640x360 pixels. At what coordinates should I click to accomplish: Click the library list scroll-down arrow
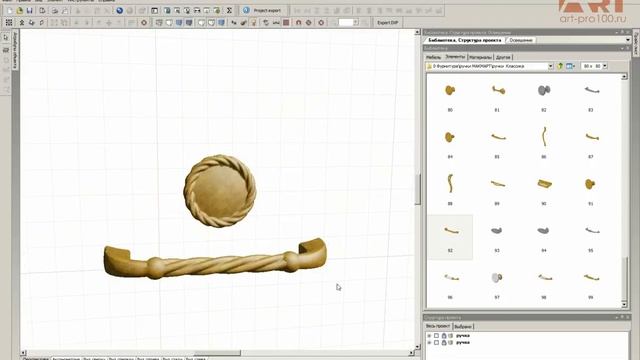point(624,304)
